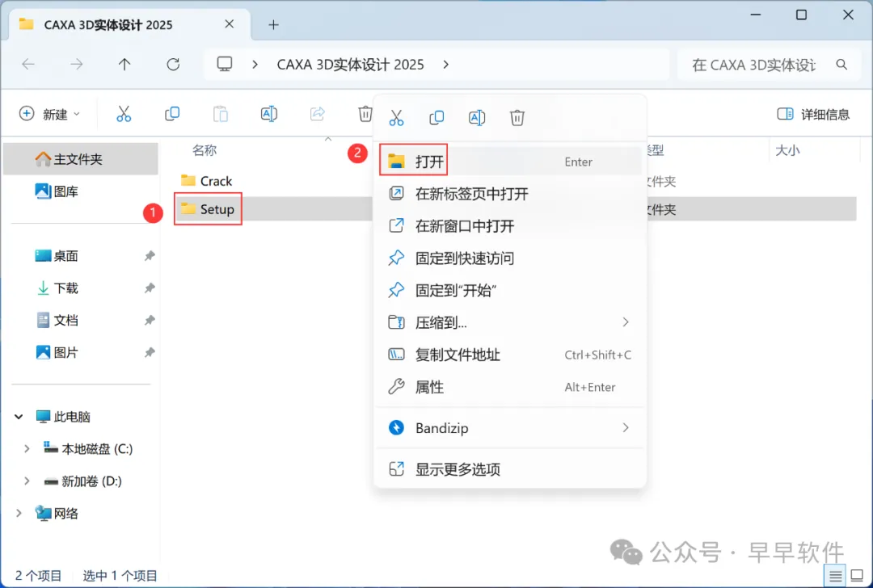873x588 pixels.
Task: Select the Crack folder
Action: [207, 181]
